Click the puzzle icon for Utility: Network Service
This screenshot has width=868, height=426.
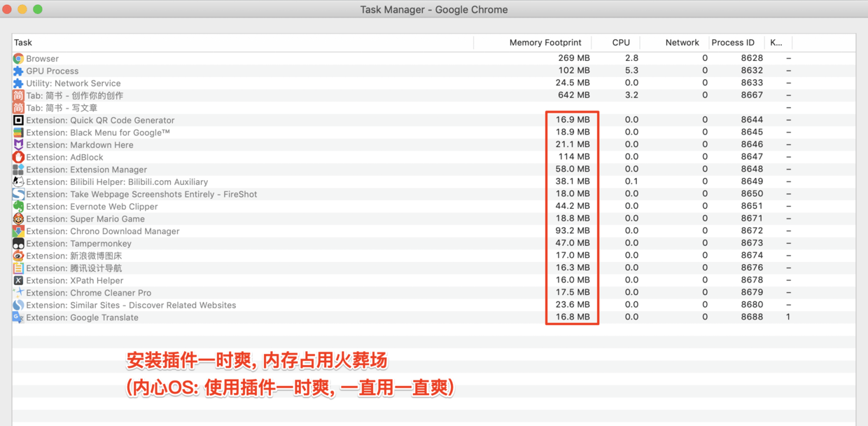click(x=18, y=83)
